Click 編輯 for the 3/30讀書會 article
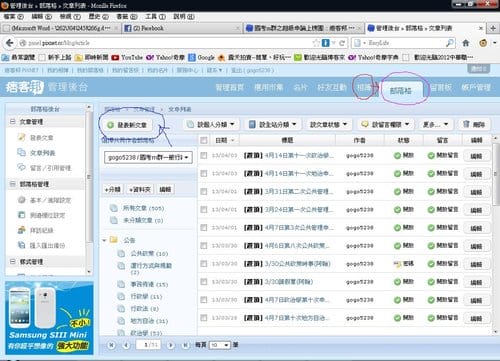Screen dimensions: 500x361 click(476, 282)
